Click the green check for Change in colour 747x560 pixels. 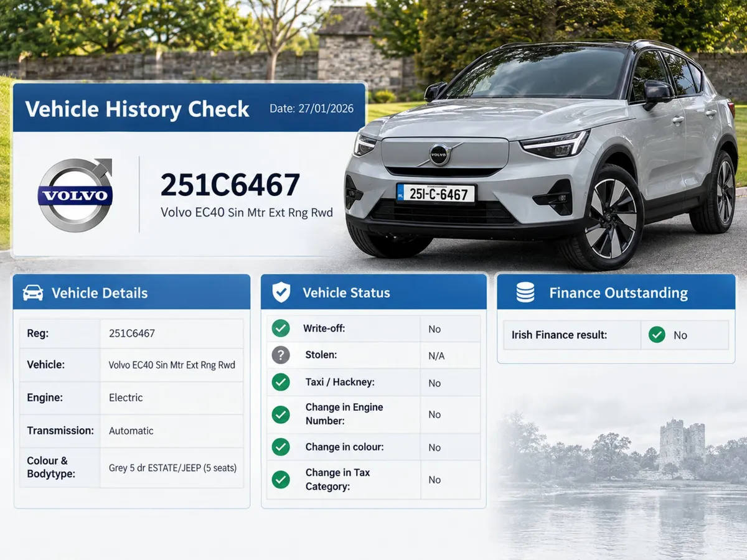point(281,447)
